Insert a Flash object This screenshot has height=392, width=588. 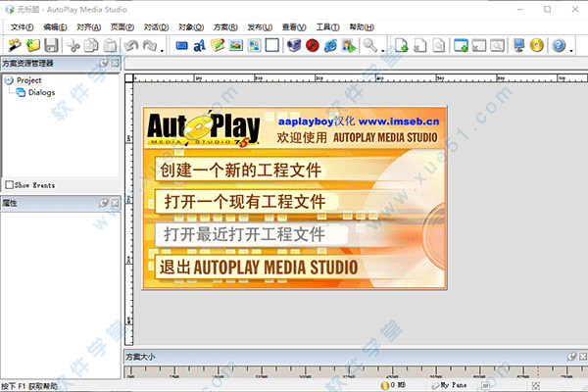coord(313,45)
